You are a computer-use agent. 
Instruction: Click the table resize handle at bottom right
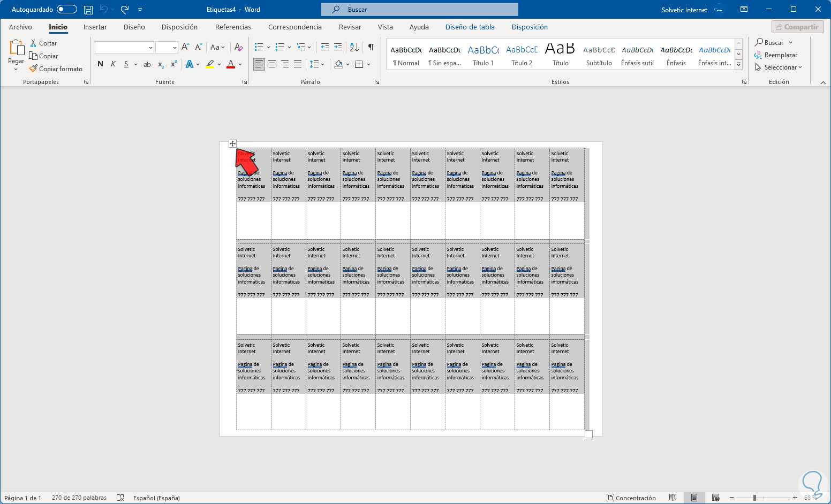588,434
